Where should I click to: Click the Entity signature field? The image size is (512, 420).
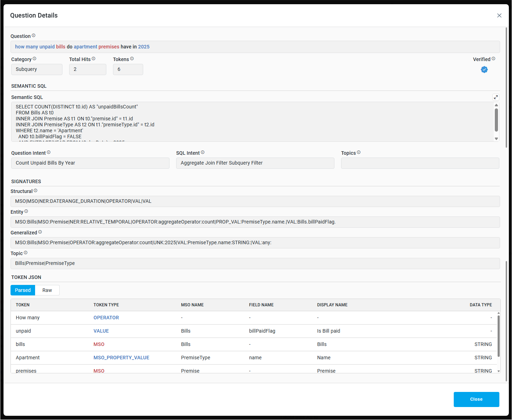pyautogui.click(x=255, y=222)
